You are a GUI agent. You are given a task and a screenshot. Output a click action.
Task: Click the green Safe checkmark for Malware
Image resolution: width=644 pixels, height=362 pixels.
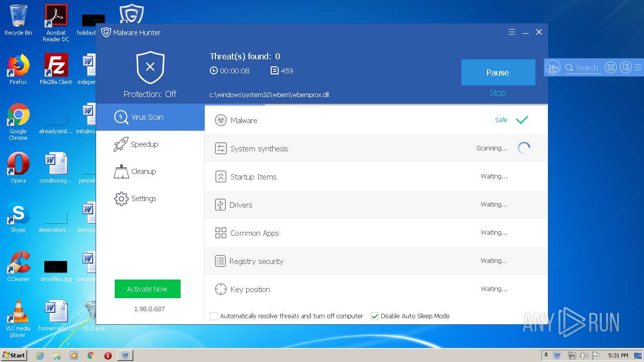tap(522, 120)
